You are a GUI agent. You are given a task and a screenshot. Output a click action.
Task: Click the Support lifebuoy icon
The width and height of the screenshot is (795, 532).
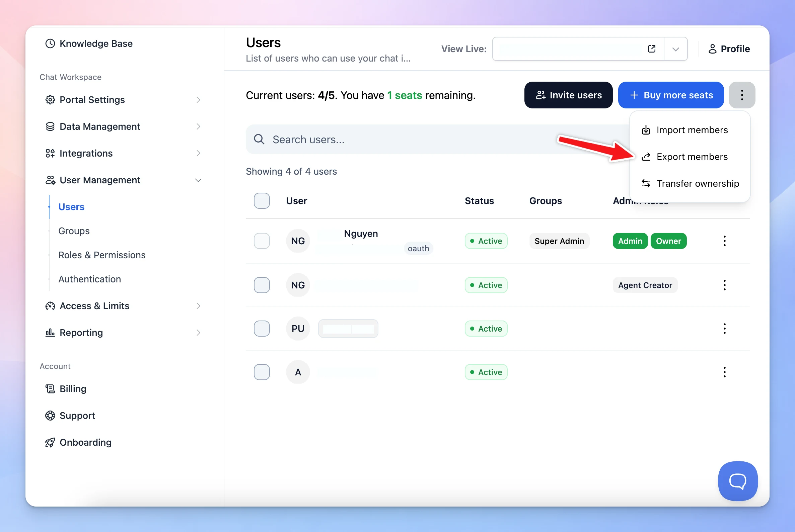tap(50, 416)
